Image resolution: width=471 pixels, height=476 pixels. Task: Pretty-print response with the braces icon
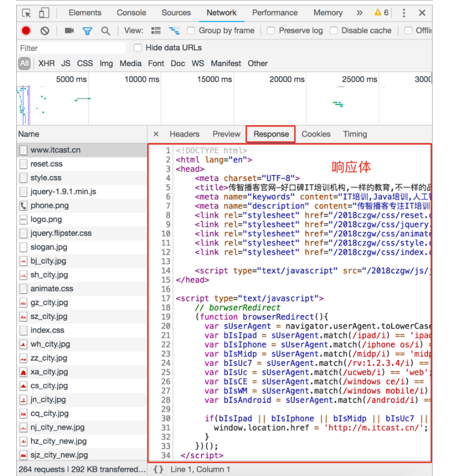pos(158,470)
